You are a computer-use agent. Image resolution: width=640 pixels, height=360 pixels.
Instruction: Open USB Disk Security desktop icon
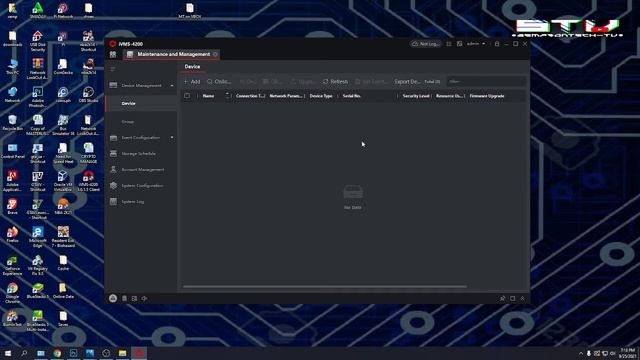pyautogui.click(x=38, y=41)
